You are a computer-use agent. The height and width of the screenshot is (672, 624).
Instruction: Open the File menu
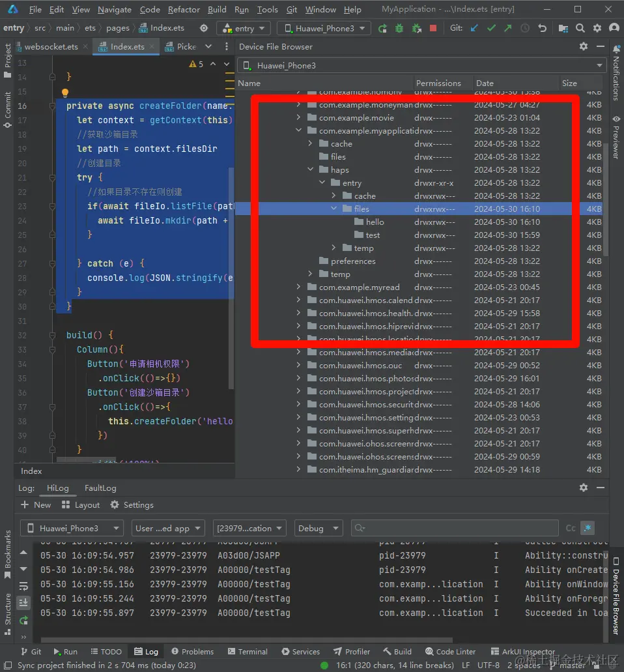pos(35,9)
